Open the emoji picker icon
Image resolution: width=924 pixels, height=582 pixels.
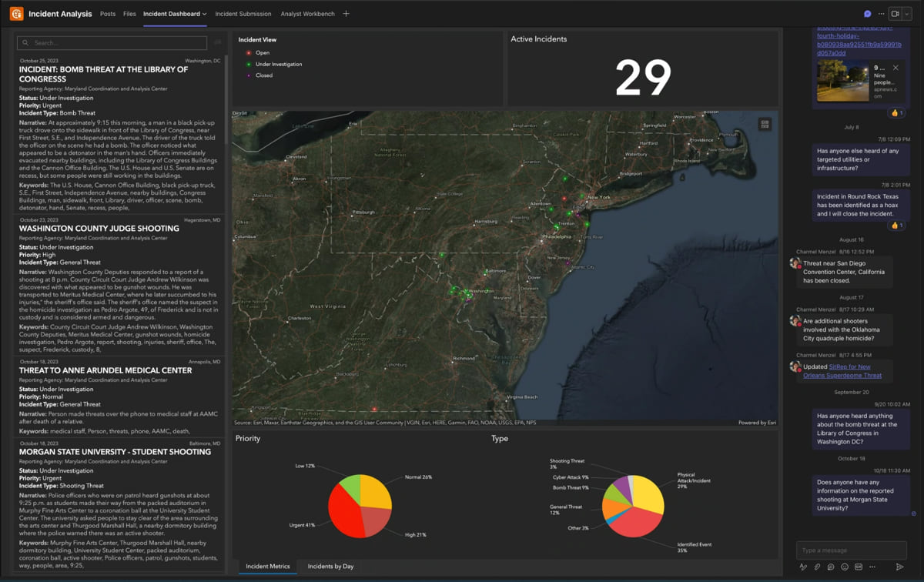(845, 567)
